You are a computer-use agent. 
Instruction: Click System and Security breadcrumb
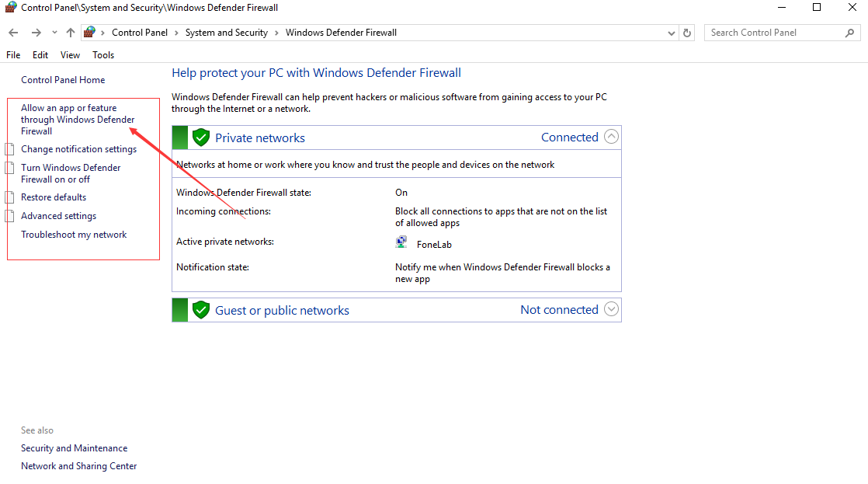[x=227, y=33]
